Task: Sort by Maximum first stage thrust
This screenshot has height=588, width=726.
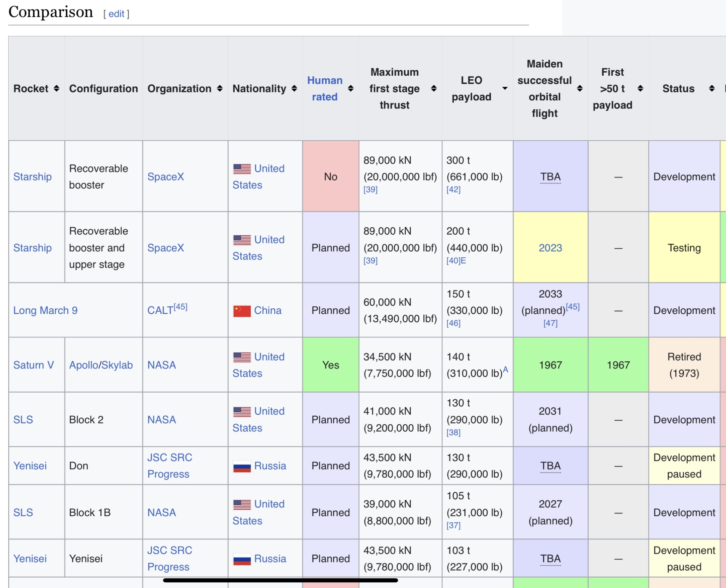Action: point(434,88)
